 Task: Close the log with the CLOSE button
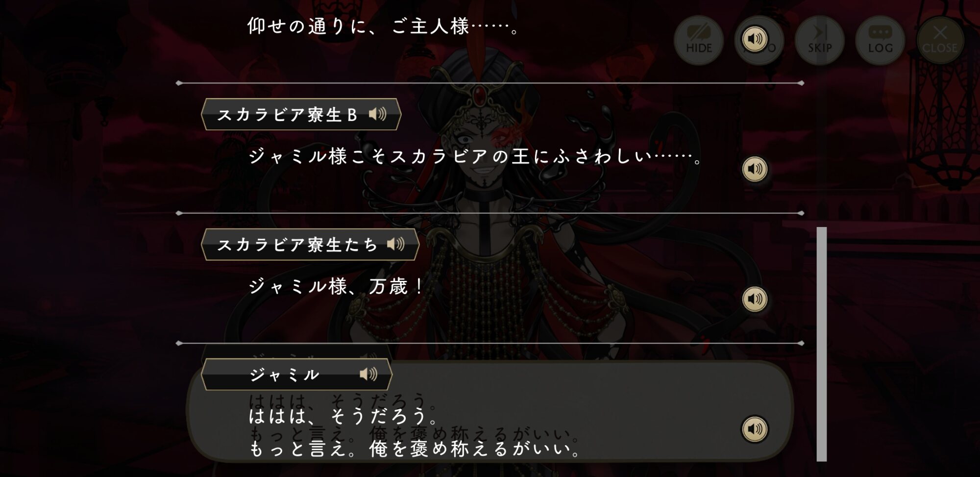[x=940, y=40]
